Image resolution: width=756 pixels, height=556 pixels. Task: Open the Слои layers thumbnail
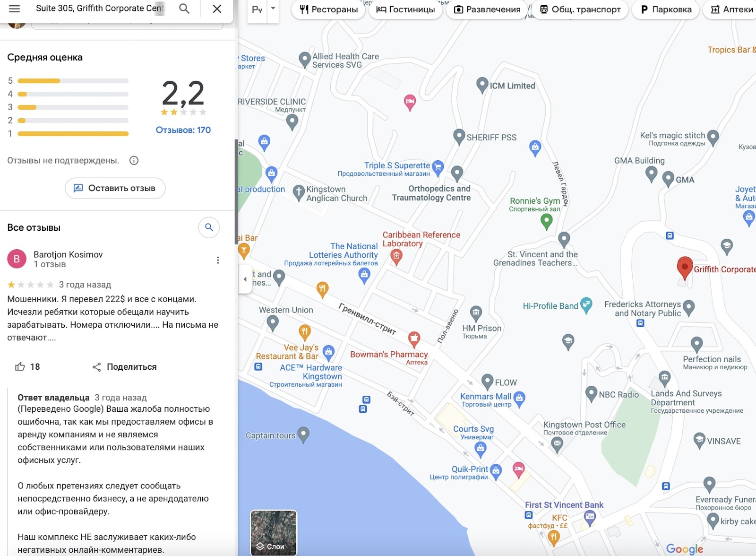[274, 532]
